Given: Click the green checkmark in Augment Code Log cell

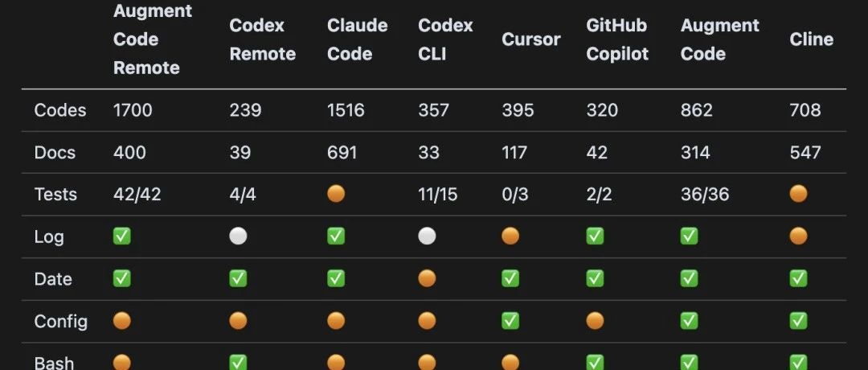Looking at the screenshot, I should pyautogui.click(x=690, y=236).
